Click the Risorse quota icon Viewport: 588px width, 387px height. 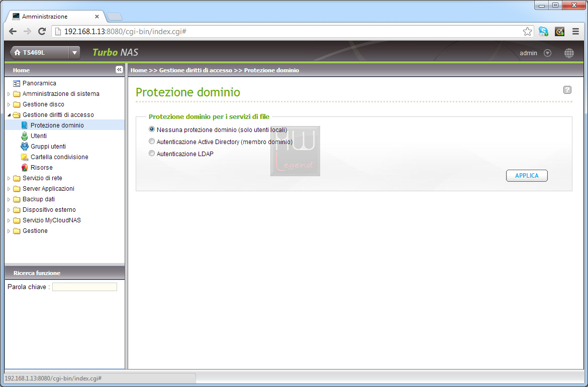(25, 168)
